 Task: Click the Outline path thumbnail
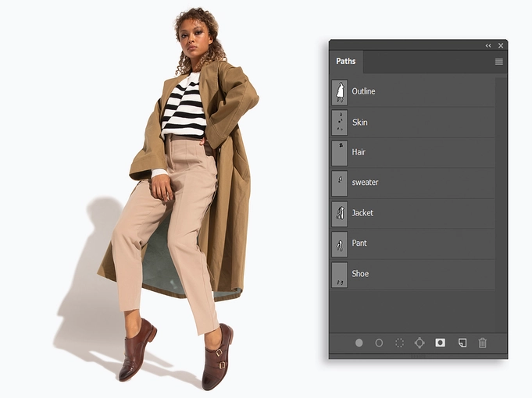(339, 92)
